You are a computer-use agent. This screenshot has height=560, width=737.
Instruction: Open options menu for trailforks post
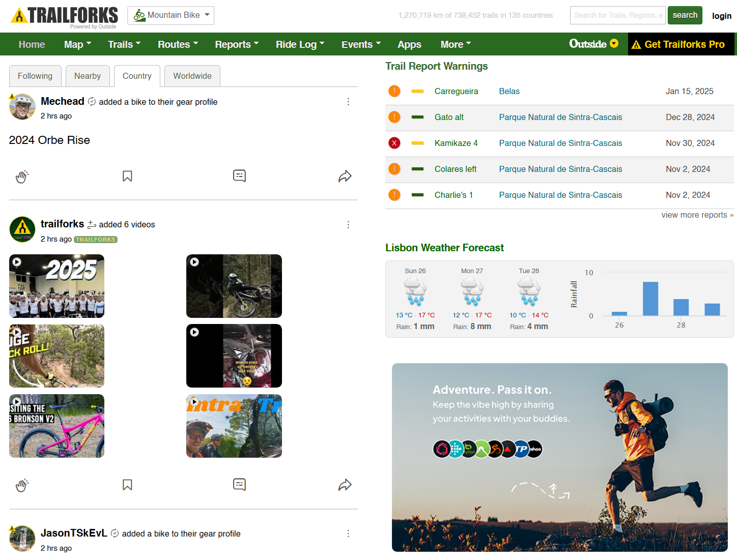[348, 225]
